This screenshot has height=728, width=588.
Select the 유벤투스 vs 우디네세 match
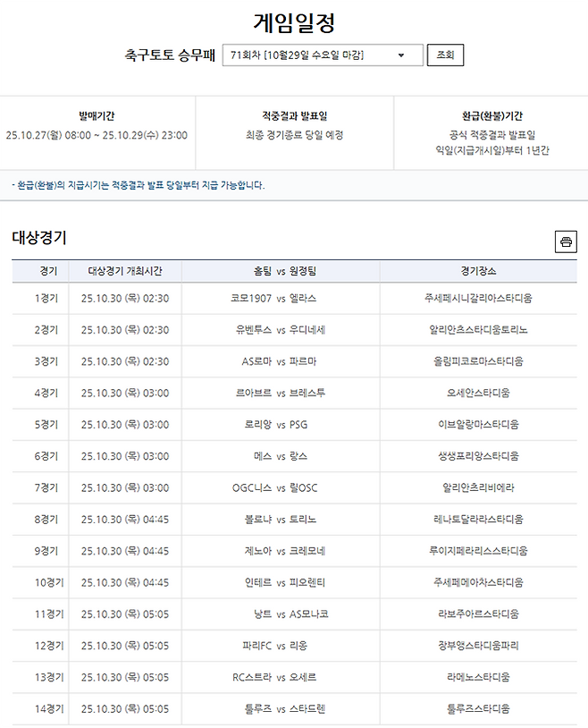(x=281, y=330)
